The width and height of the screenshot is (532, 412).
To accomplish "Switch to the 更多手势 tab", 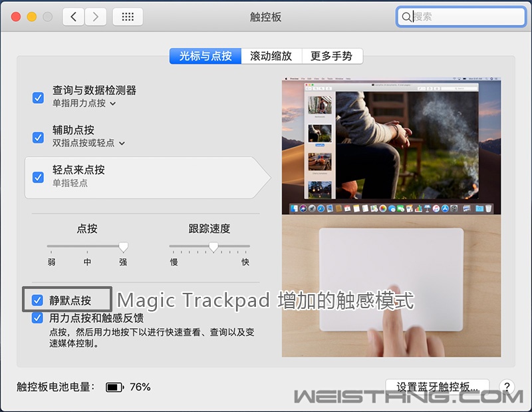I will pos(332,56).
